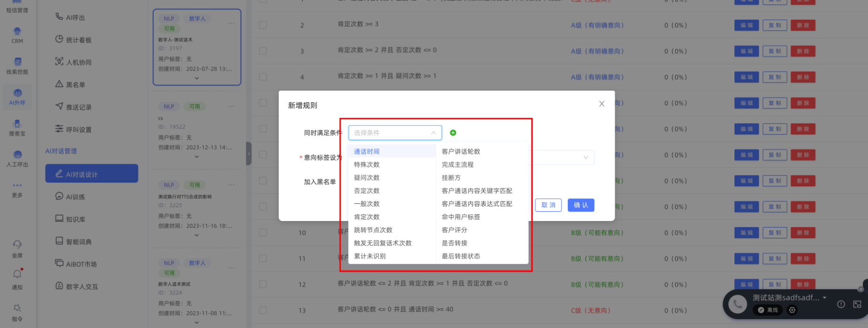The width and height of the screenshot is (868, 328).
Task: Open AI训练 in the navigation menu
Action: pos(75,197)
